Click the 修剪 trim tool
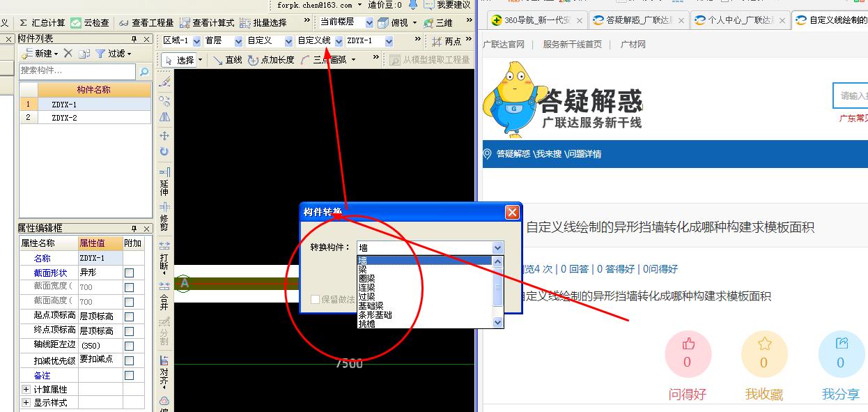Screen dimensions: 868x412 (x=164, y=217)
